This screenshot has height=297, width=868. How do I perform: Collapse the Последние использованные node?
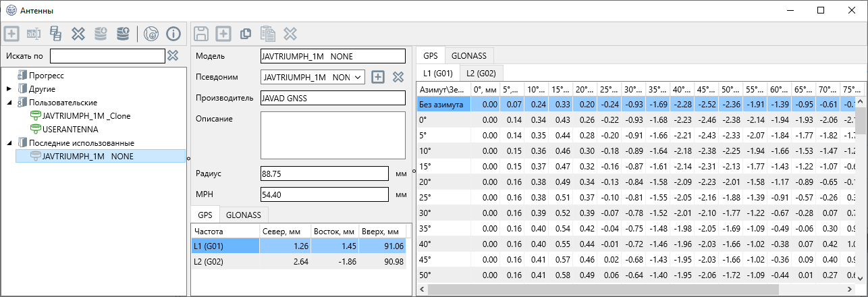9,142
